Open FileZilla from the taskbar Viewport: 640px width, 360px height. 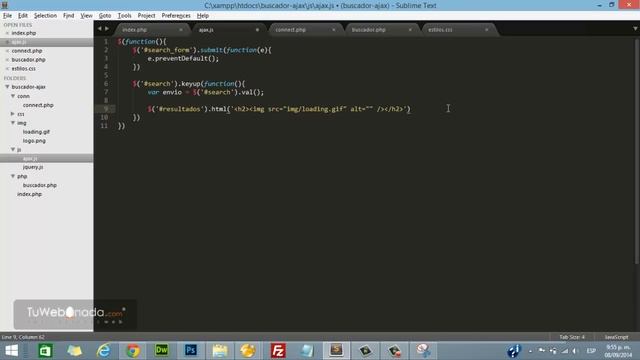click(278, 351)
